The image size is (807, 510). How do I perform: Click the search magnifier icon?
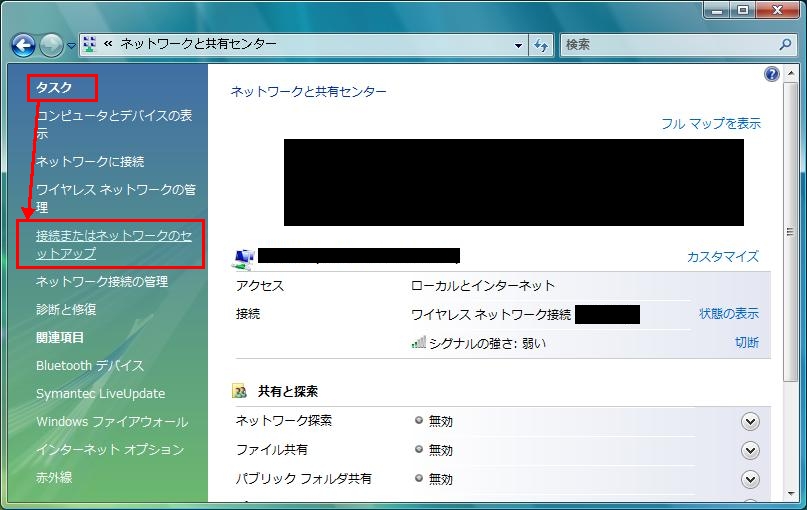(785, 45)
